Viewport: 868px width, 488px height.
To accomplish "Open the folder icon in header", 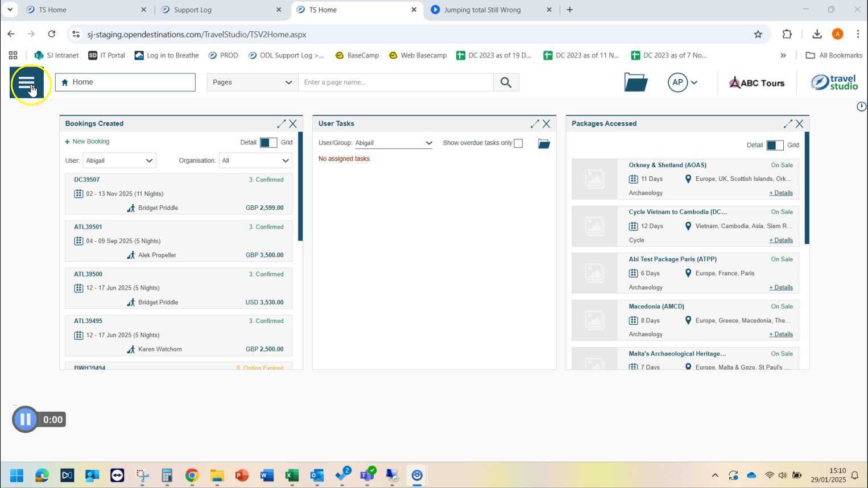I will point(635,82).
